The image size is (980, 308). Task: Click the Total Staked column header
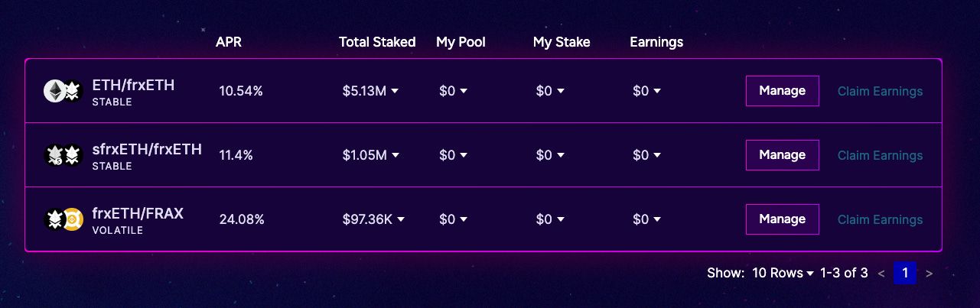click(377, 42)
